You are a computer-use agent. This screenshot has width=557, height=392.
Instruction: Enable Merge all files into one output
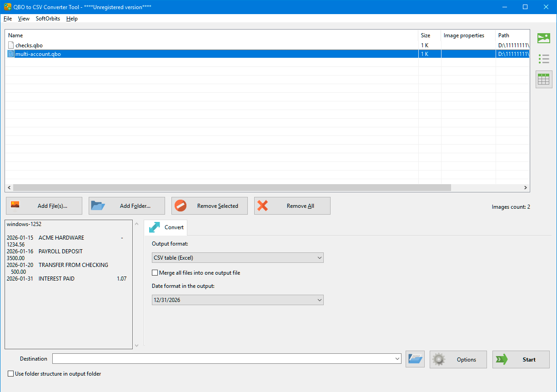pos(155,273)
